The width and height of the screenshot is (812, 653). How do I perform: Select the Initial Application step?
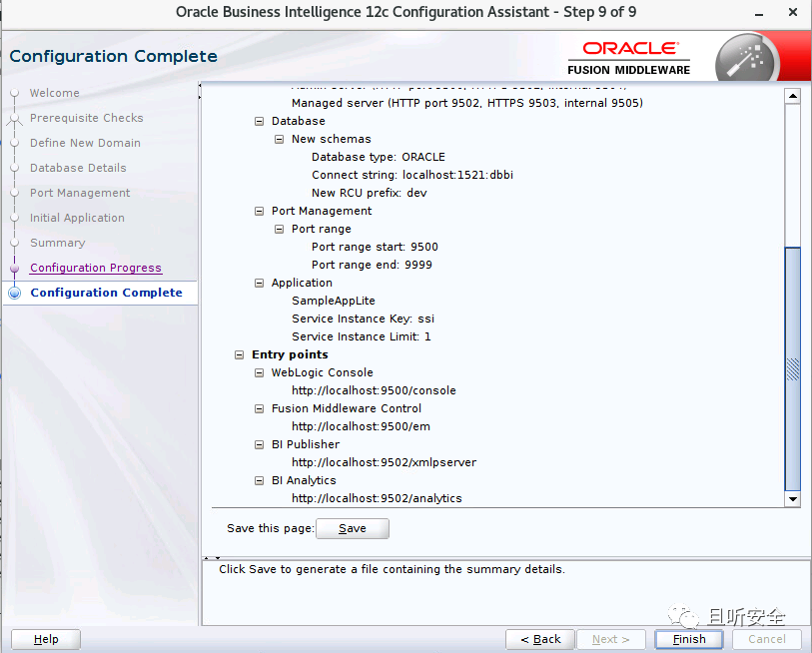pyautogui.click(x=77, y=218)
